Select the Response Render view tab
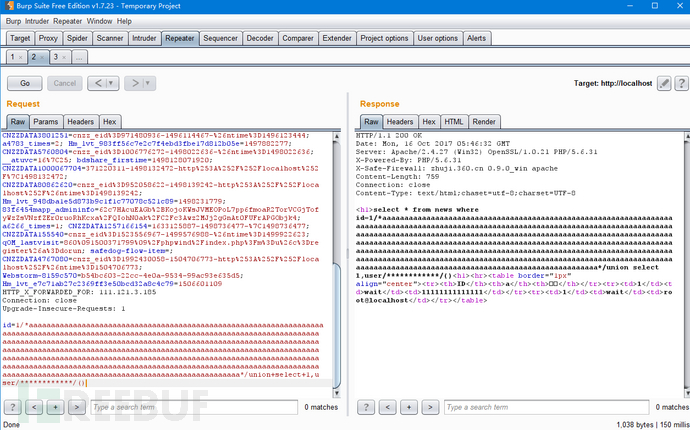 [484, 122]
